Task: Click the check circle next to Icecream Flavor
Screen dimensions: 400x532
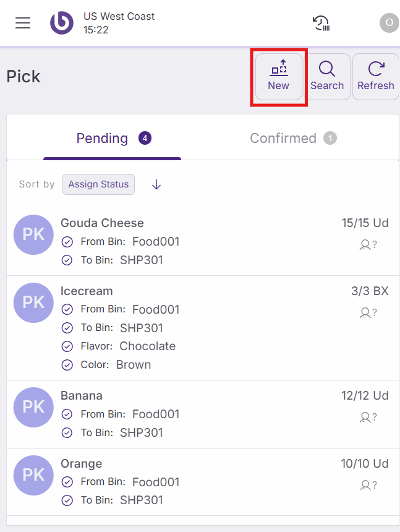Action: click(67, 346)
